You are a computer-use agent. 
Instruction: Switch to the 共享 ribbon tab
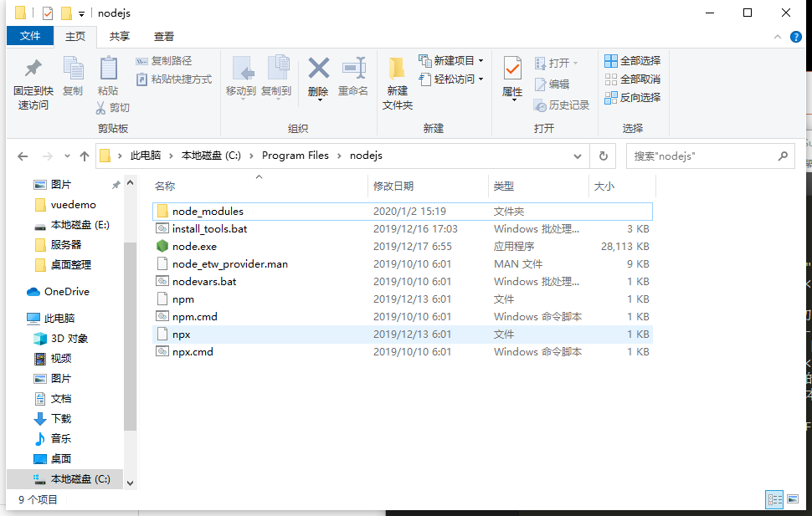click(120, 36)
